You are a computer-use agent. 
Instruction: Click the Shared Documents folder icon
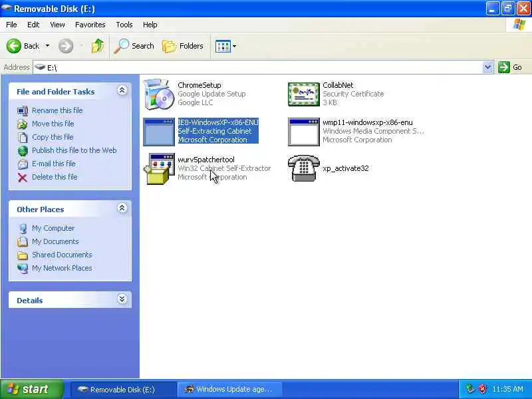(23, 255)
